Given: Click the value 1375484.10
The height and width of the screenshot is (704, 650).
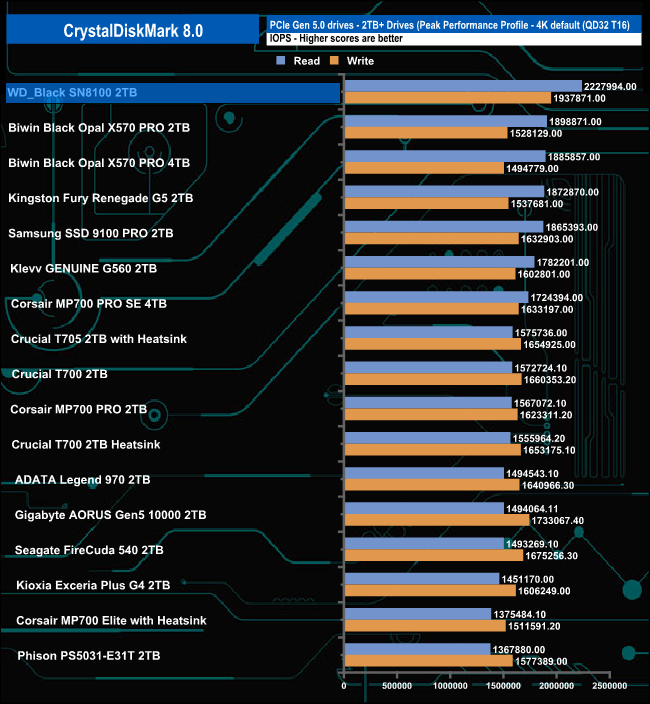Looking at the screenshot, I should click(x=519, y=614).
